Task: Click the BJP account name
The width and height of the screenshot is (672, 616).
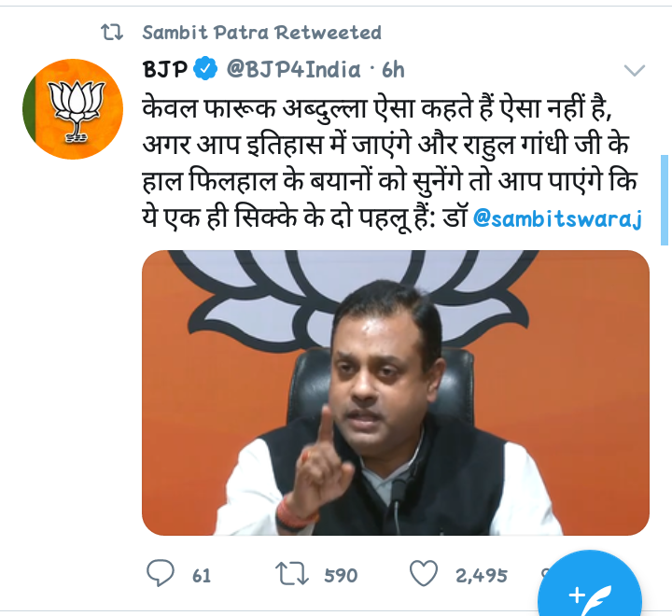Action: pyautogui.click(x=165, y=69)
